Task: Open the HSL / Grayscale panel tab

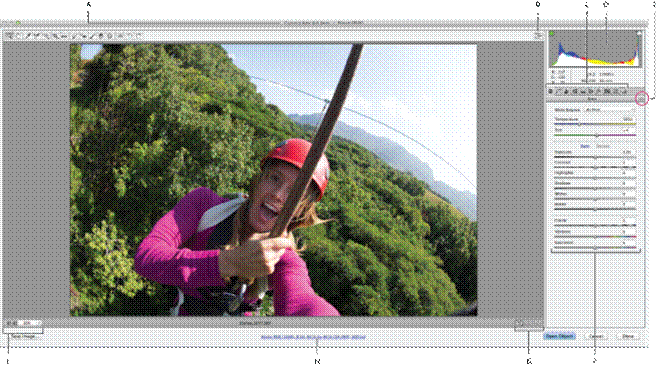Action: (575, 91)
